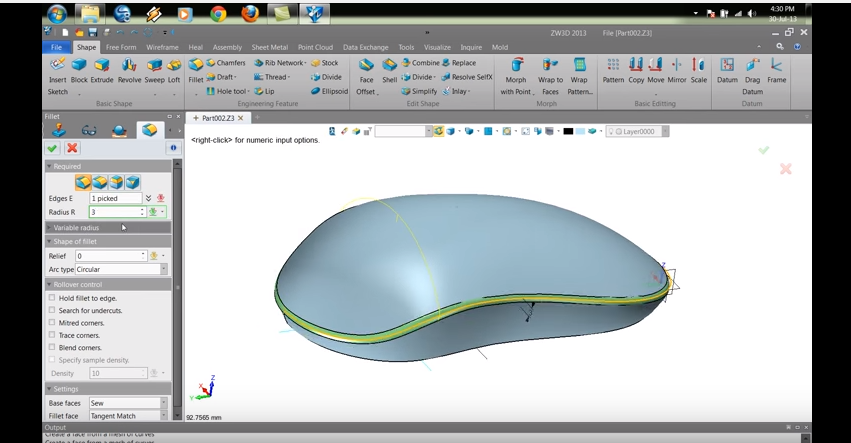The image size is (851, 443).
Task: Cancel fillet with red X button
Action: [72, 148]
